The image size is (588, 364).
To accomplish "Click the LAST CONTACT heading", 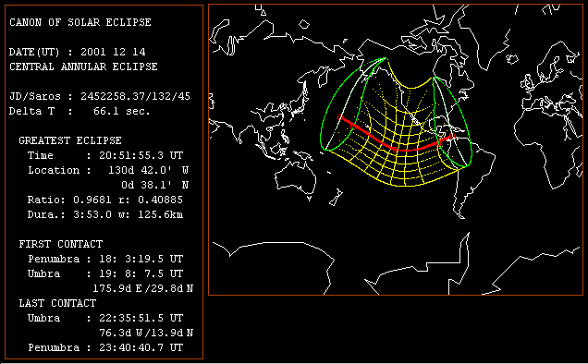I will (x=57, y=303).
